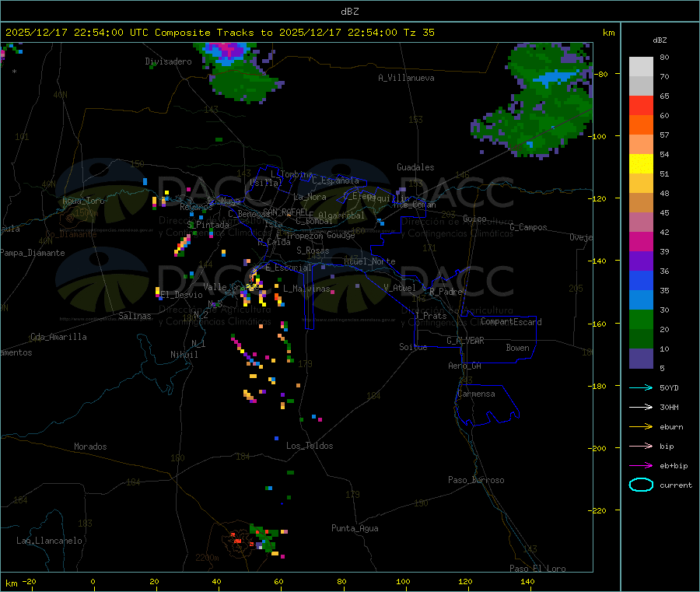Click the Guico map label

tap(474, 219)
